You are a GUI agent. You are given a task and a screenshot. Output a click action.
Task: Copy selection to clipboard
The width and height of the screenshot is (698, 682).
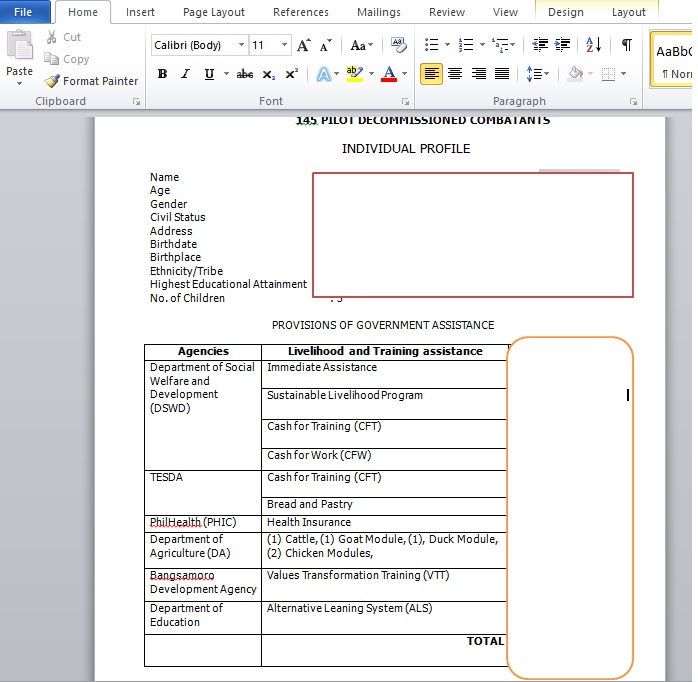pyautogui.click(x=67, y=59)
